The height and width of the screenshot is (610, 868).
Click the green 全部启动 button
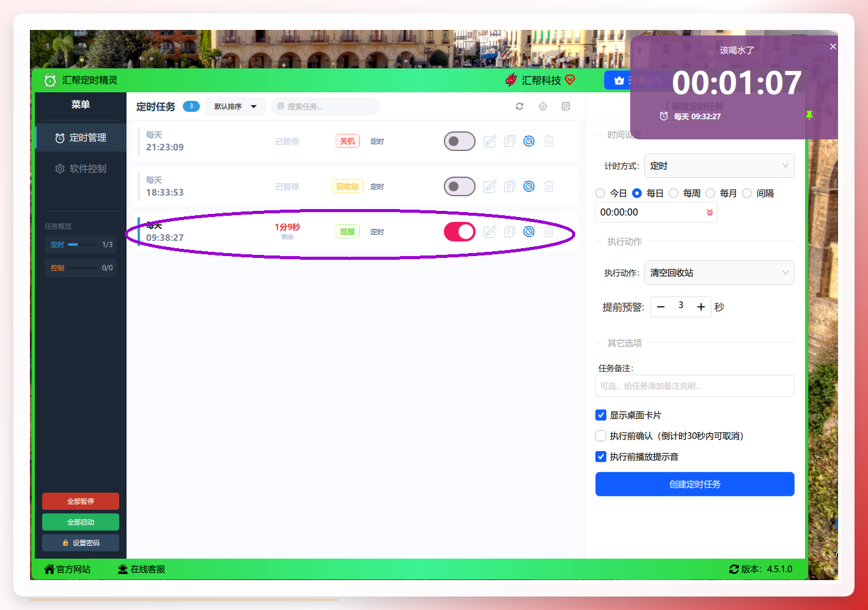tap(81, 522)
